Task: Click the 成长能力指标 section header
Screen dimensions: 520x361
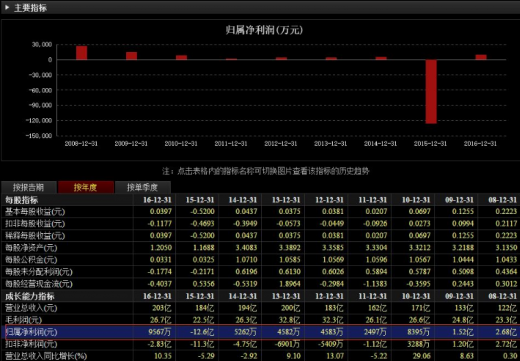Action: coord(30,296)
